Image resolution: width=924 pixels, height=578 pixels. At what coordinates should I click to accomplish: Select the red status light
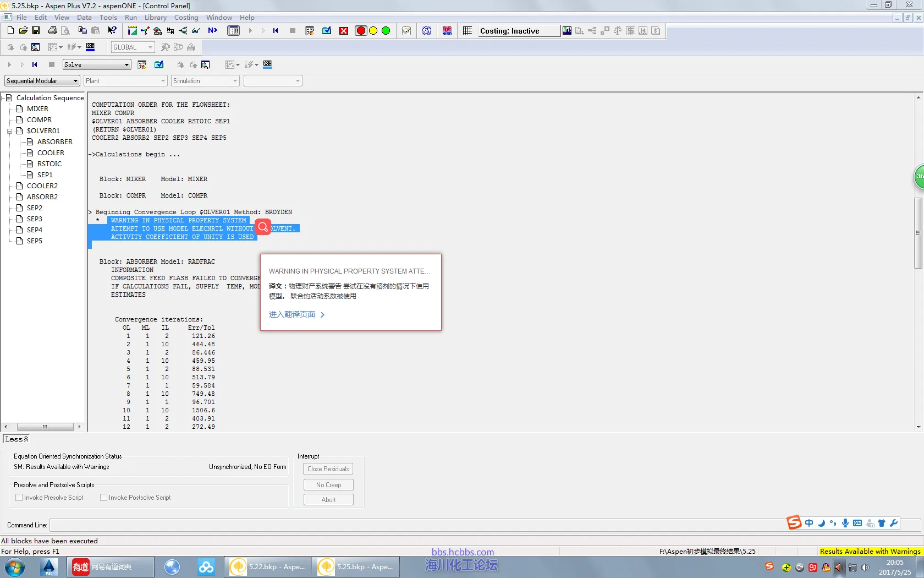pos(361,31)
